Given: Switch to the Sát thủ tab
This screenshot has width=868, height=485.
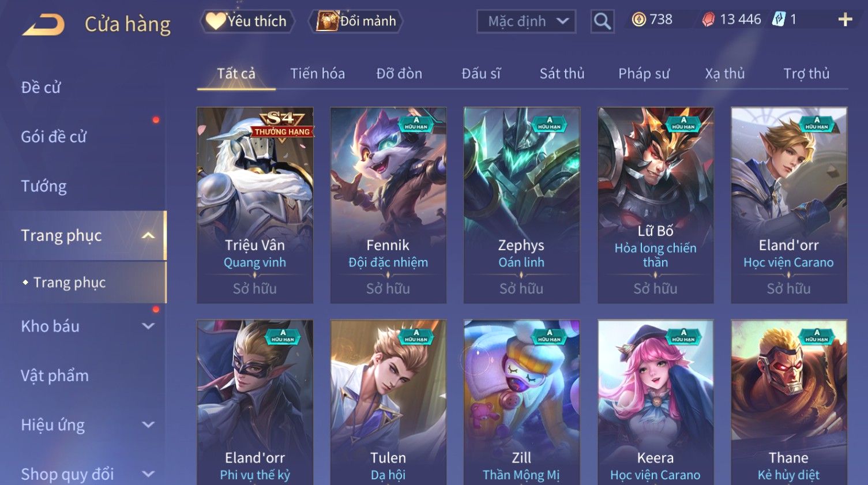Looking at the screenshot, I should [562, 73].
